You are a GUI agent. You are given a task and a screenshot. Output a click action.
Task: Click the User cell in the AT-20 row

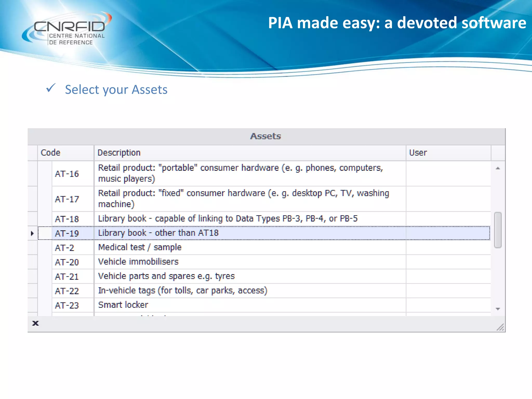(x=448, y=262)
